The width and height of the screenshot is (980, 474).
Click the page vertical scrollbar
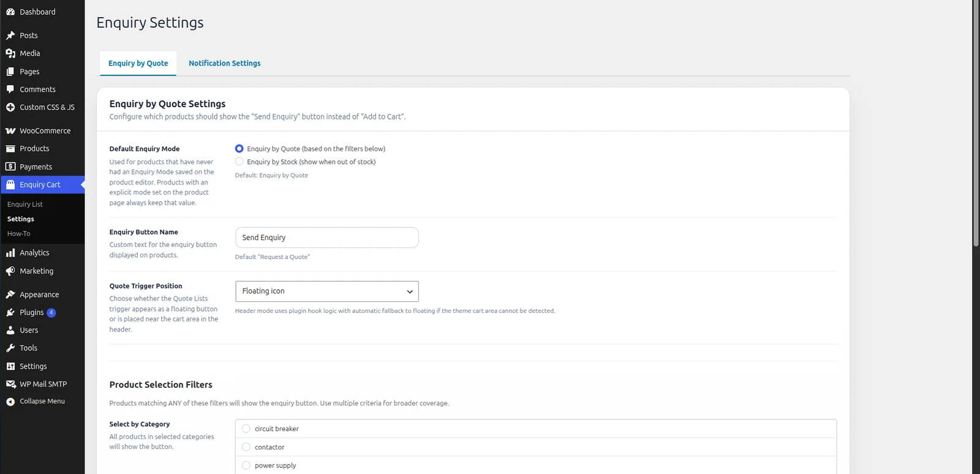click(x=976, y=122)
